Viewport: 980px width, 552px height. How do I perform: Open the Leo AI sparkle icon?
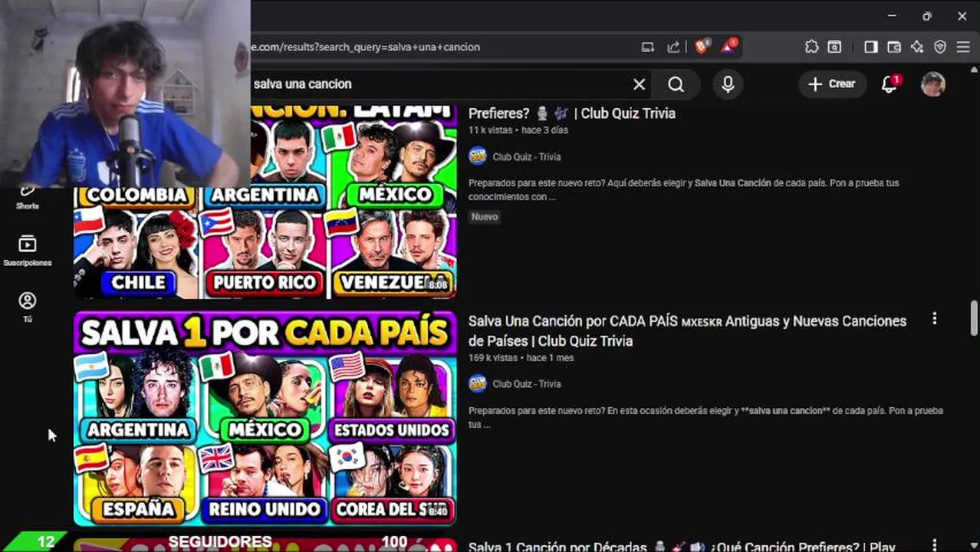pyautogui.click(x=917, y=47)
